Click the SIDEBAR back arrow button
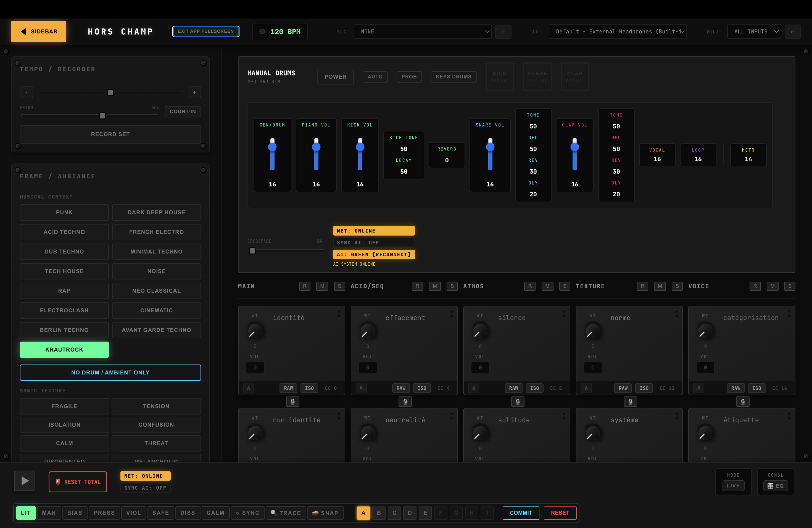This screenshot has width=812, height=528. 39,31
